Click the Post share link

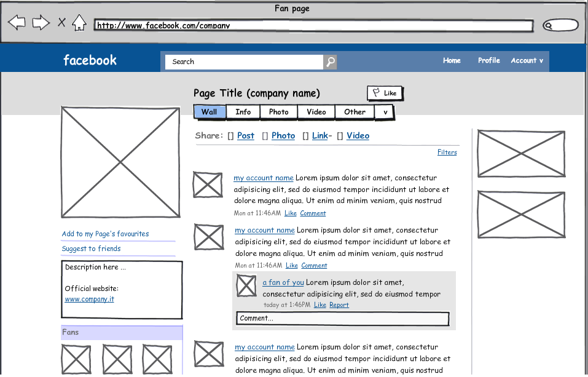246,135
